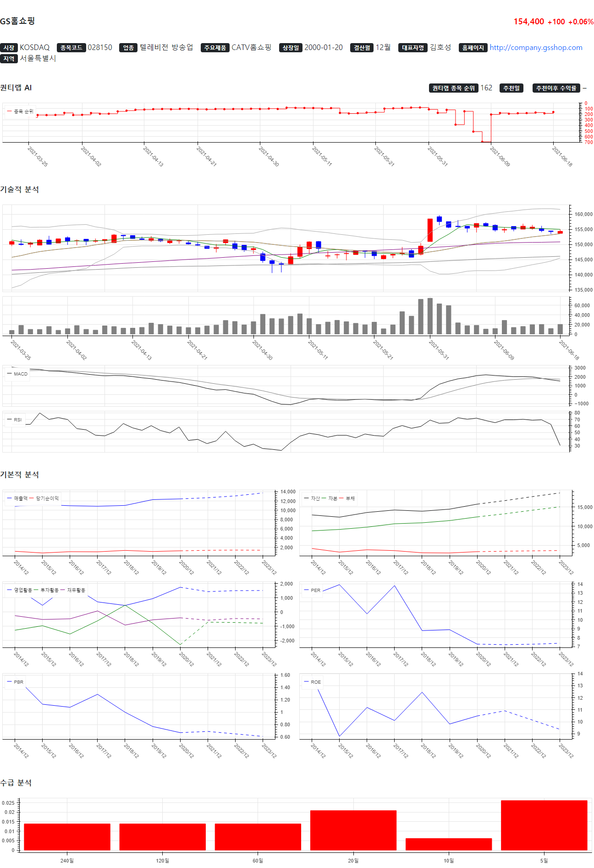Toggle the 자산 legend entry
The width and height of the screenshot is (594, 868).
(312, 498)
